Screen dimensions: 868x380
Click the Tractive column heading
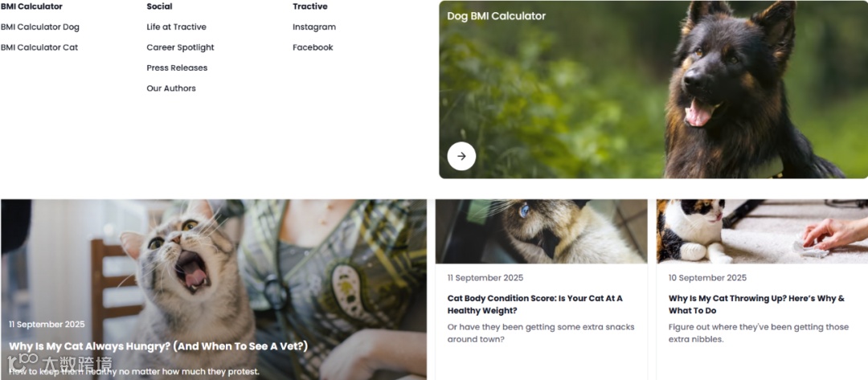coord(310,6)
